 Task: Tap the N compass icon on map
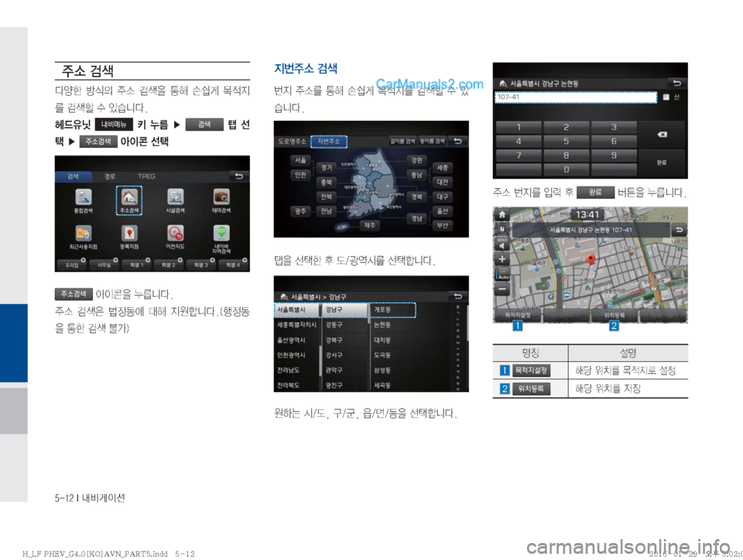(x=502, y=229)
